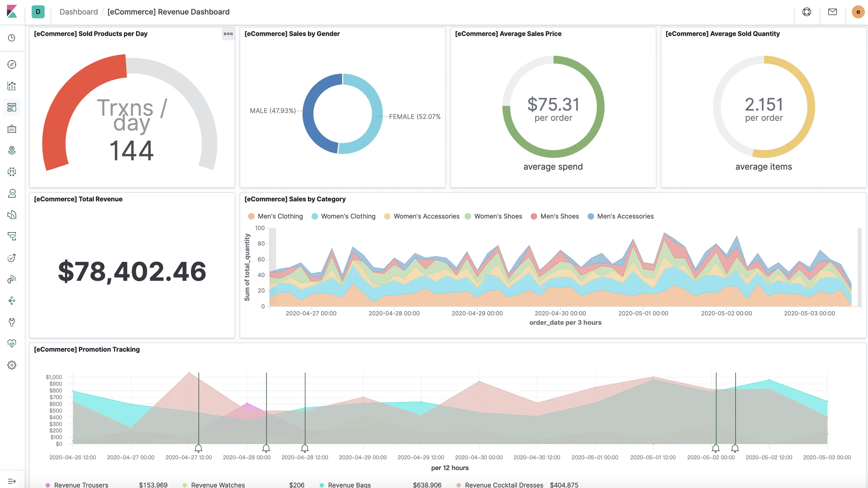
Task: Navigate to Dashboard via the breadcrumb
Action: coord(79,12)
